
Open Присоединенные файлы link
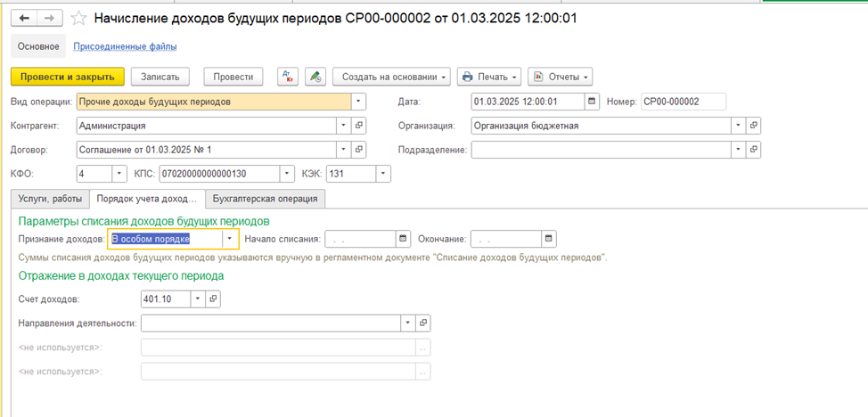click(x=125, y=46)
